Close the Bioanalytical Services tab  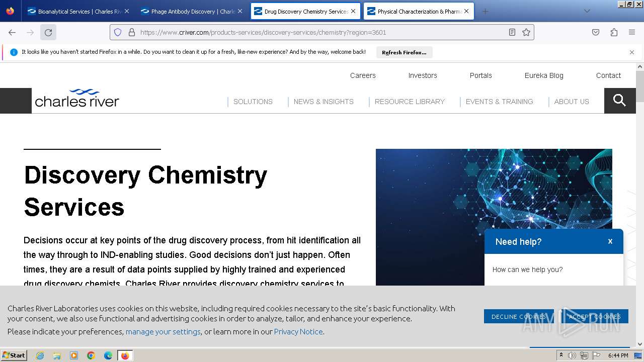pyautogui.click(x=126, y=11)
